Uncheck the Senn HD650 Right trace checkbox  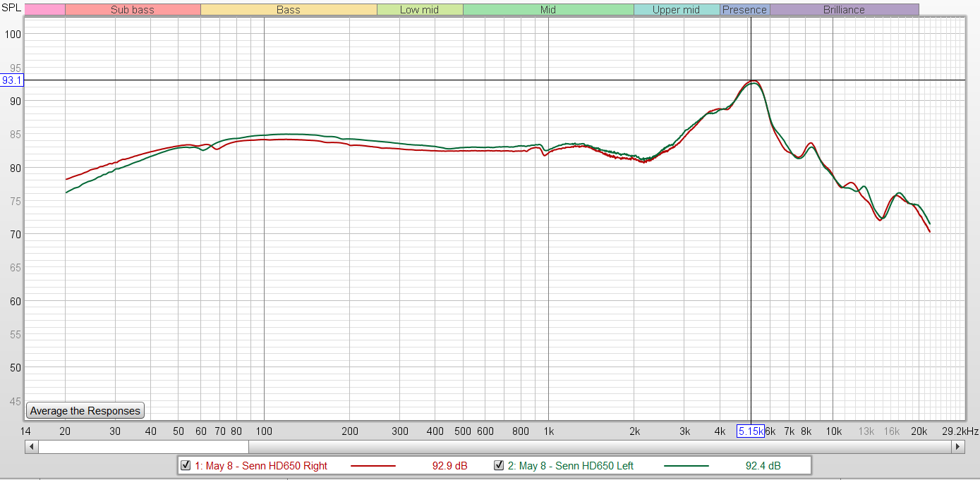point(186,465)
